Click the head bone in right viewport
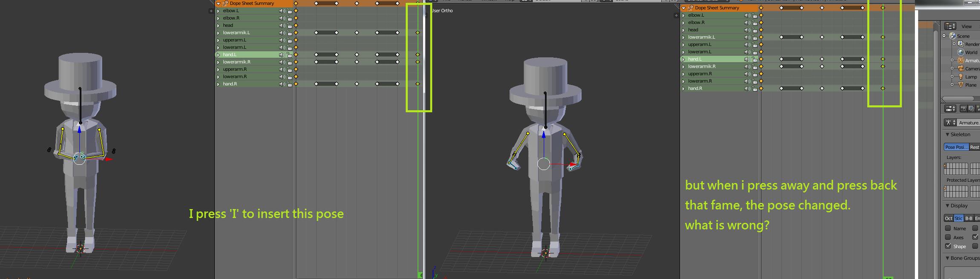This screenshot has height=279, width=980. [x=545, y=109]
